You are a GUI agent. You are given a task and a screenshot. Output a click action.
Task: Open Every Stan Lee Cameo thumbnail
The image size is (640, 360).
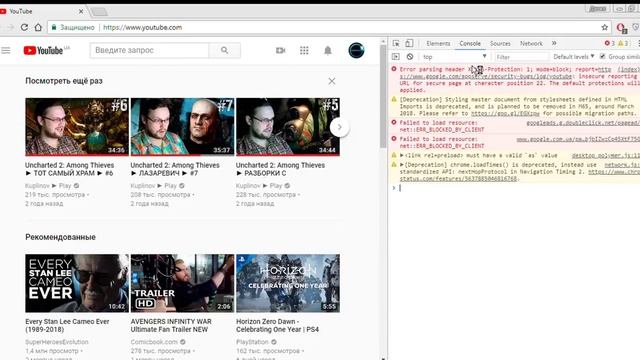(77, 283)
